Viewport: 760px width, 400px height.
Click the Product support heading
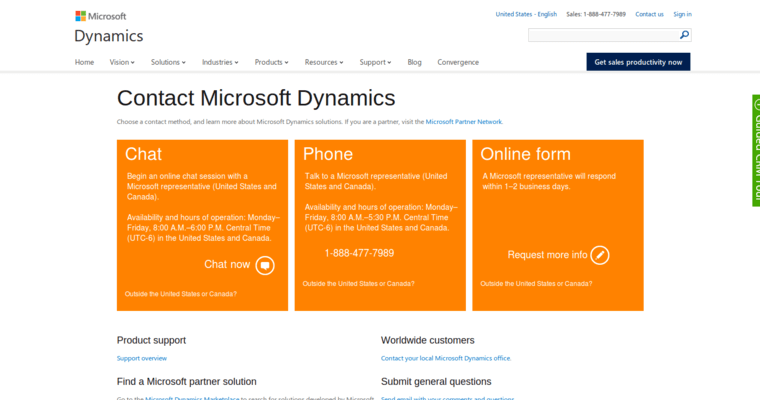151,340
